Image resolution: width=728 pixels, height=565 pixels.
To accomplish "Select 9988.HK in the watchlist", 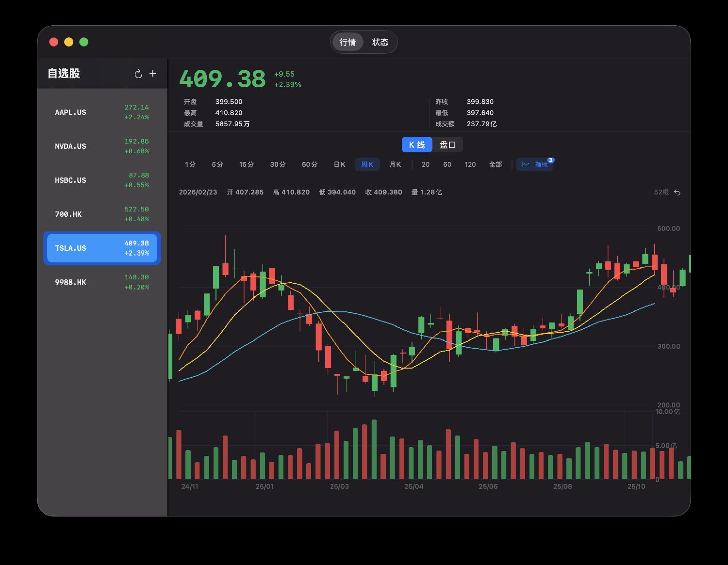I will point(102,282).
